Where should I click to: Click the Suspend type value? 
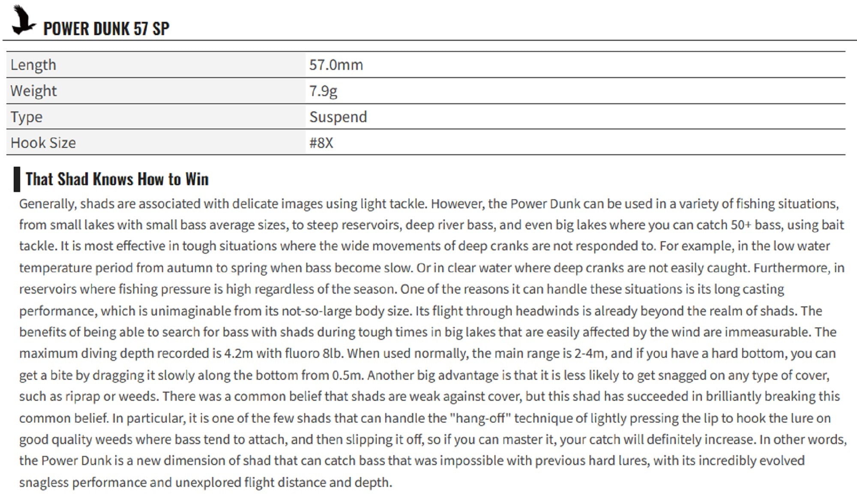pyautogui.click(x=338, y=117)
